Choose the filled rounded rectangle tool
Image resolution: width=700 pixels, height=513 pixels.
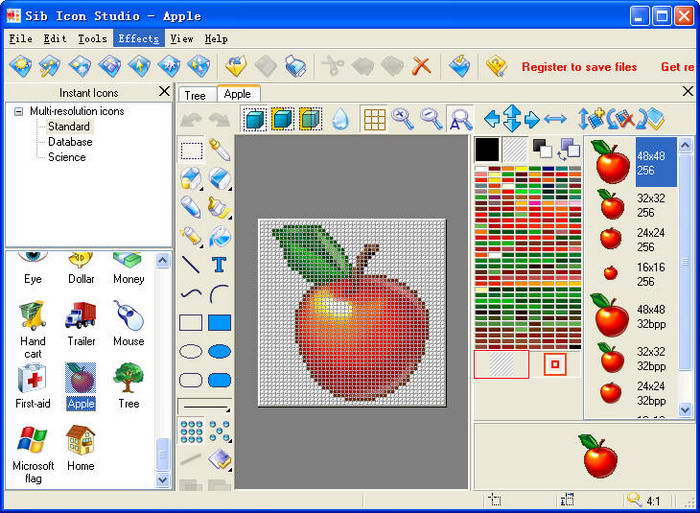click(x=219, y=380)
